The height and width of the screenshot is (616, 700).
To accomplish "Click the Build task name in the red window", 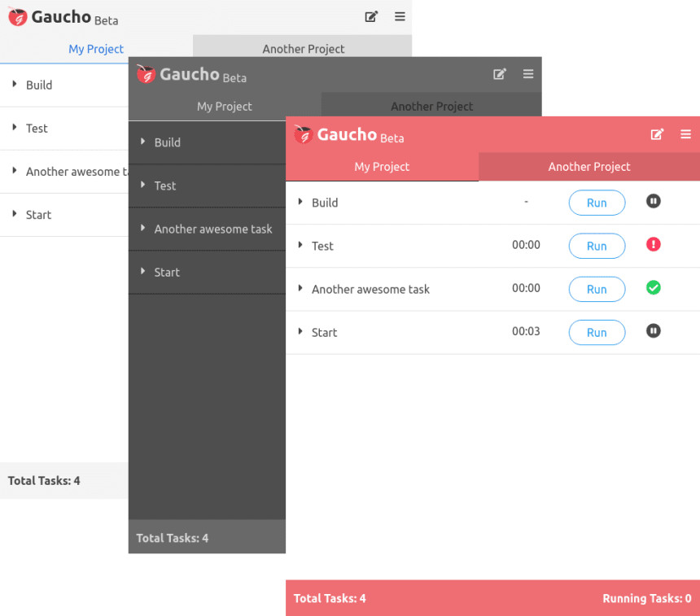I will click(x=325, y=203).
